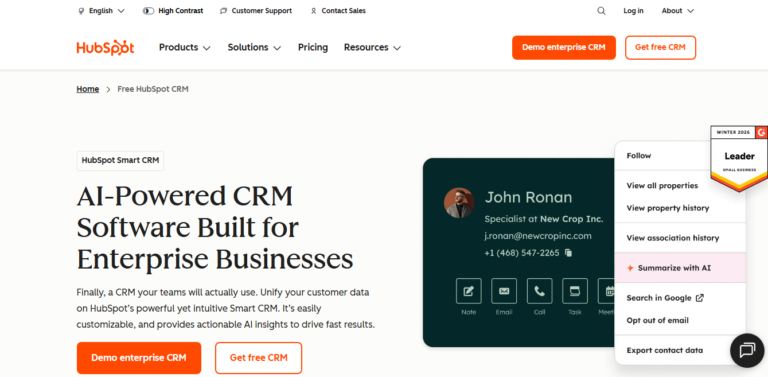The image size is (768, 377).
Task: Copy phone number icon next to +1 (468)
Action: tap(568, 253)
